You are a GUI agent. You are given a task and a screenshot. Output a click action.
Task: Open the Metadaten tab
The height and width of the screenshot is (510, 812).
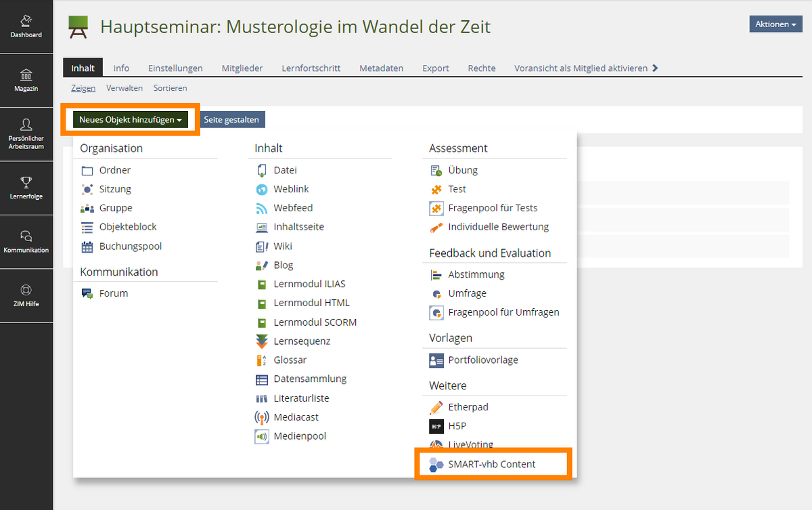point(382,68)
